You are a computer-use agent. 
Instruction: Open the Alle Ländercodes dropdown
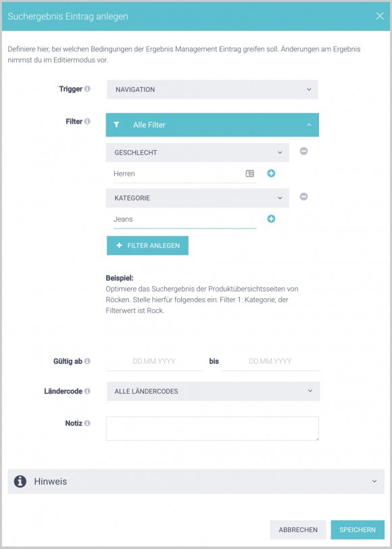click(213, 391)
